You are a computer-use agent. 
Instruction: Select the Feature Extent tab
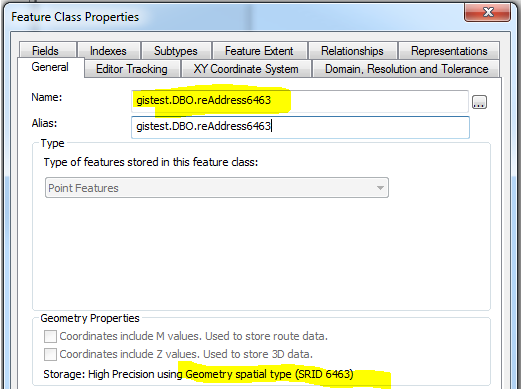point(260,51)
